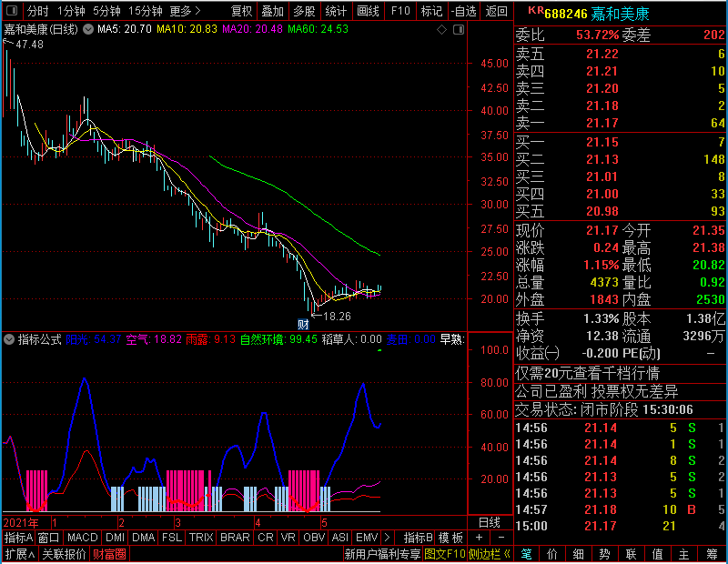Open the 财富圈 tab
Image resolution: width=728 pixels, height=564 pixels.
click(x=109, y=554)
